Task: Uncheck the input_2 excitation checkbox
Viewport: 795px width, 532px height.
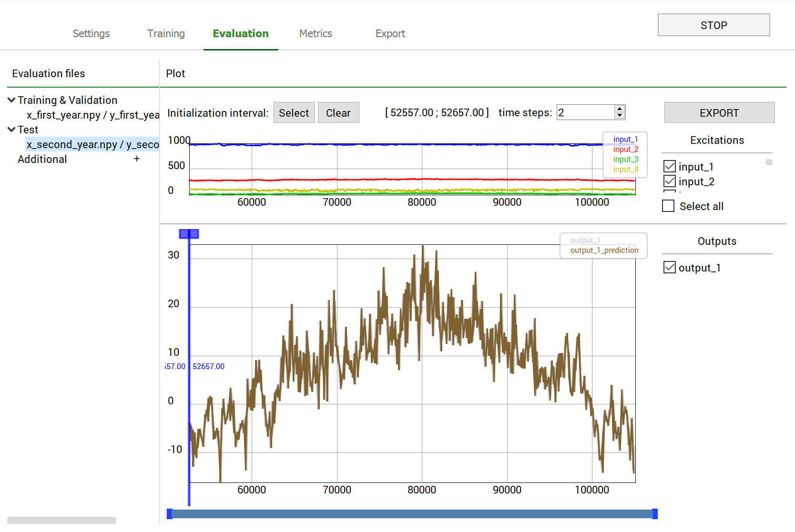Action: point(669,181)
